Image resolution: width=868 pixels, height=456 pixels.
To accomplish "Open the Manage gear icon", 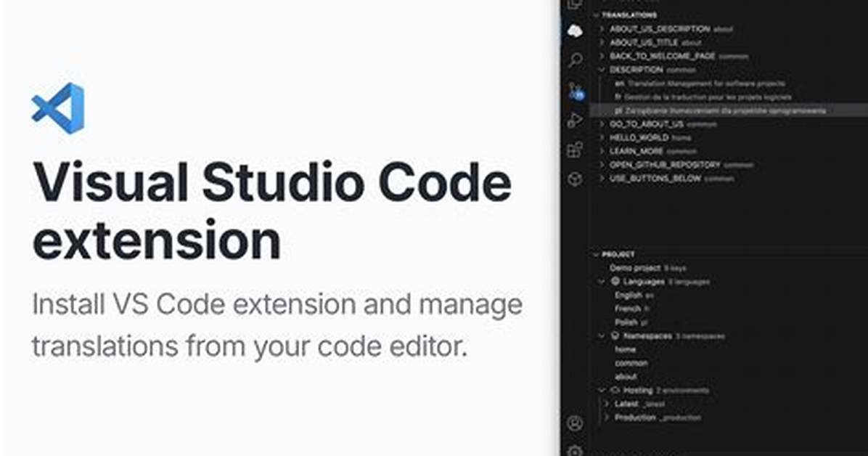I will tap(576, 451).
